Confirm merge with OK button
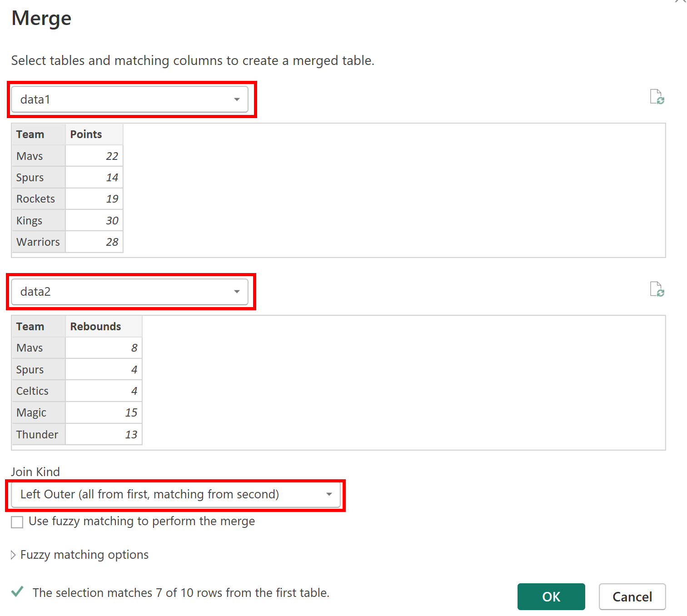 point(551,596)
